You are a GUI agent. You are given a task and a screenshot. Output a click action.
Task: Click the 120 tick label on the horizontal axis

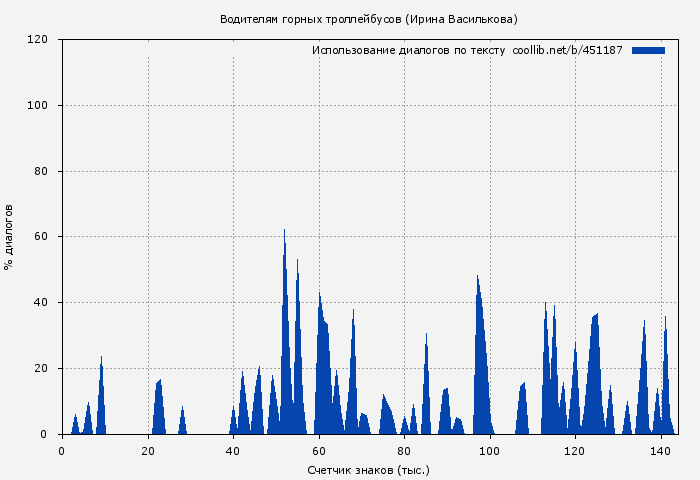(x=575, y=451)
